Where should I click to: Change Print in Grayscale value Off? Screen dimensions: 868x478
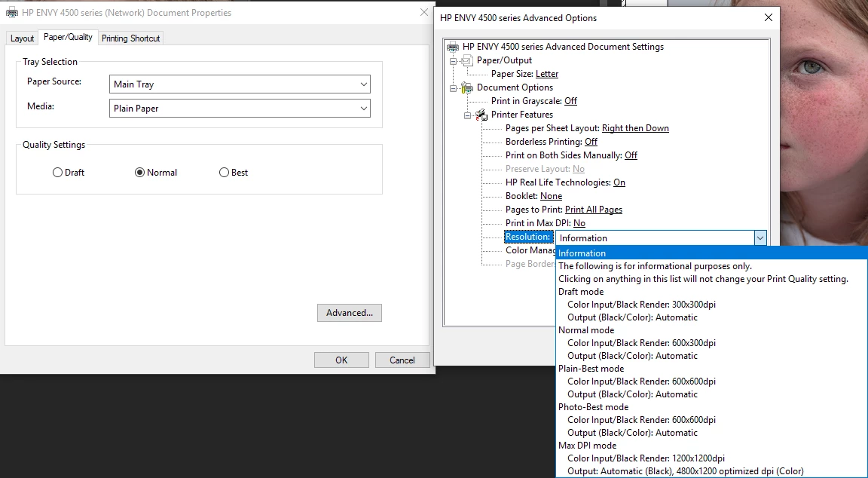pos(570,101)
